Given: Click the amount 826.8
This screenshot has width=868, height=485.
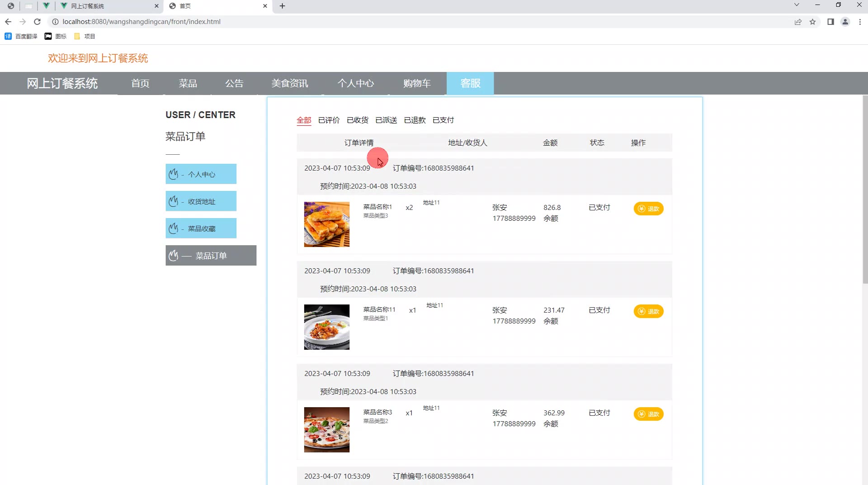Looking at the screenshot, I should (x=552, y=208).
